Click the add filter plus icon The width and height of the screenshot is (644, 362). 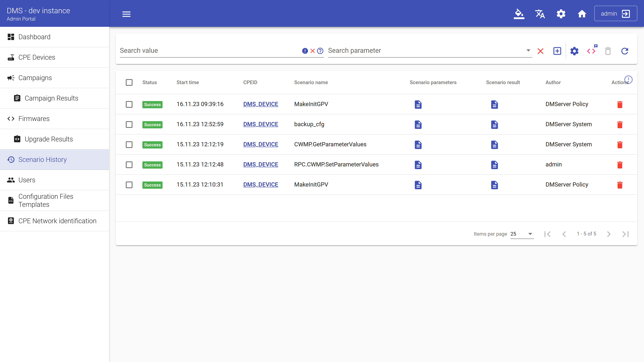coord(557,51)
